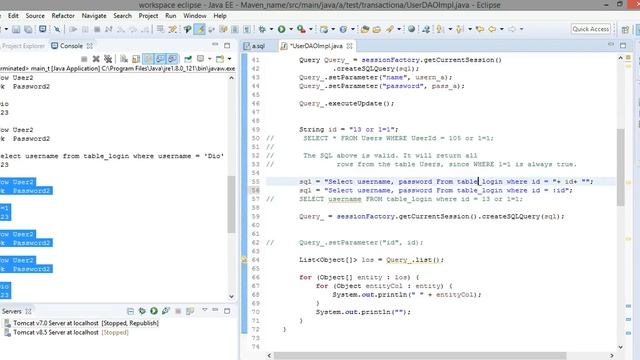
Task: Maximize the editor area
Action: click(x=623, y=45)
